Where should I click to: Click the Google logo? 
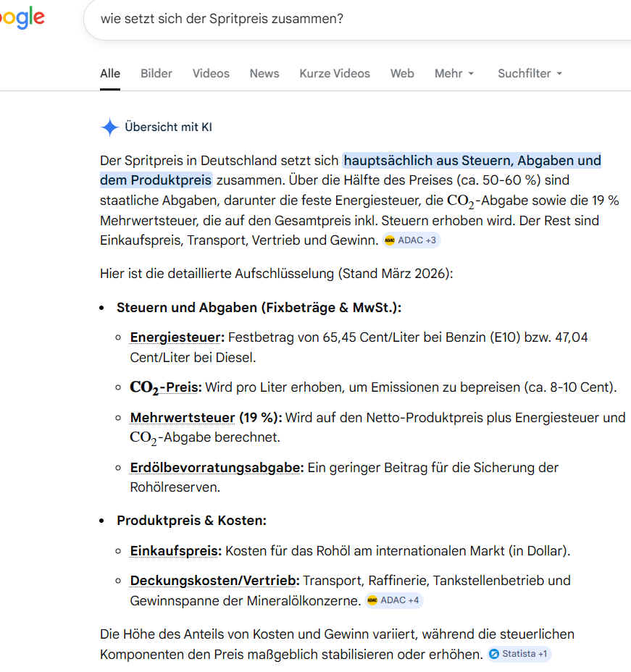click(x=22, y=18)
